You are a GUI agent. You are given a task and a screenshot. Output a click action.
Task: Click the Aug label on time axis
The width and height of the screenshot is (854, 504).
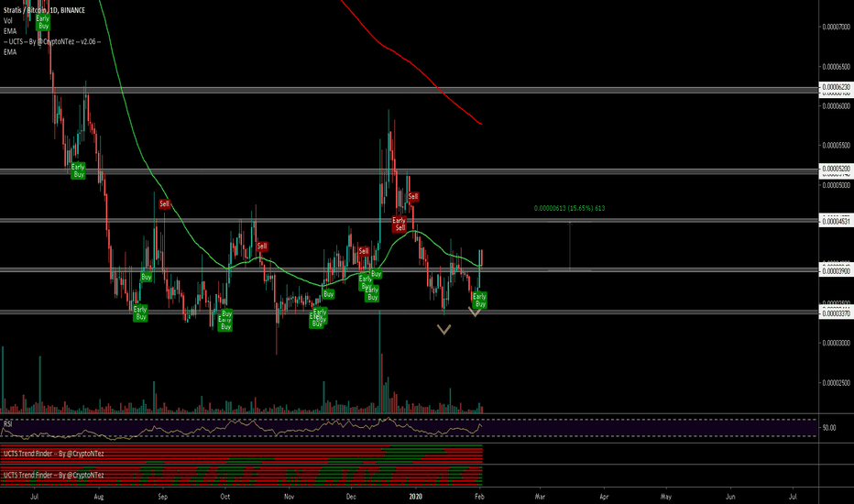click(99, 497)
